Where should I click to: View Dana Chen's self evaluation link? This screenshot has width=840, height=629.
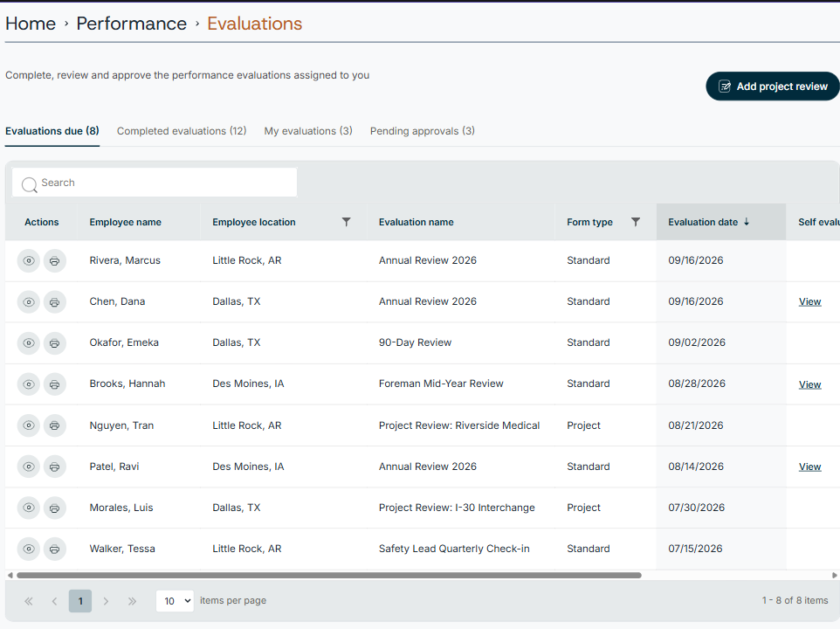click(x=810, y=302)
